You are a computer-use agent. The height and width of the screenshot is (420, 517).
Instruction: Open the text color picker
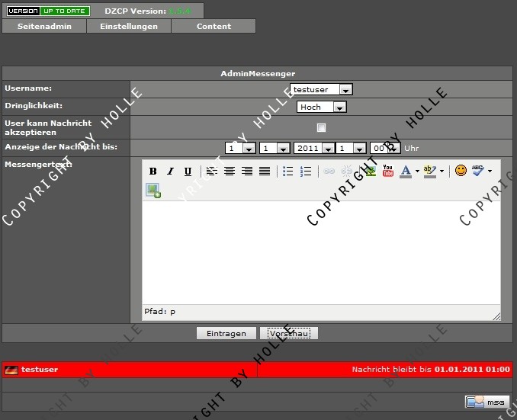click(406, 172)
